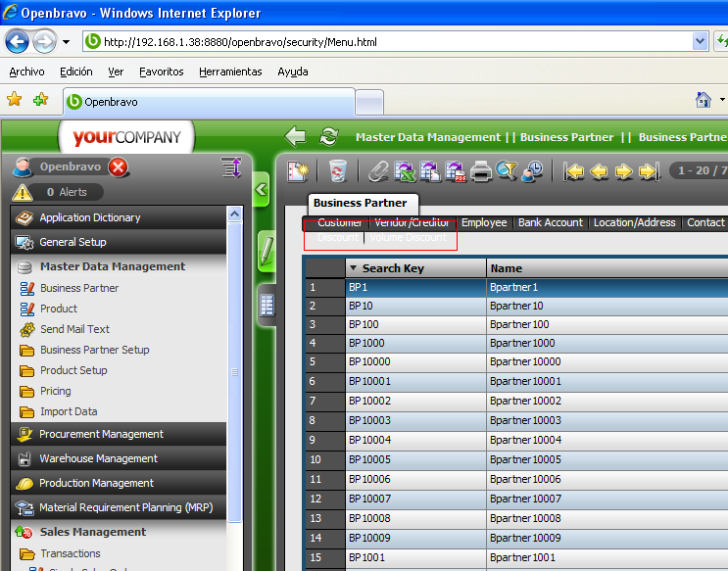The image size is (728, 571).
Task: Sort by Search Key column header
Action: click(x=415, y=268)
